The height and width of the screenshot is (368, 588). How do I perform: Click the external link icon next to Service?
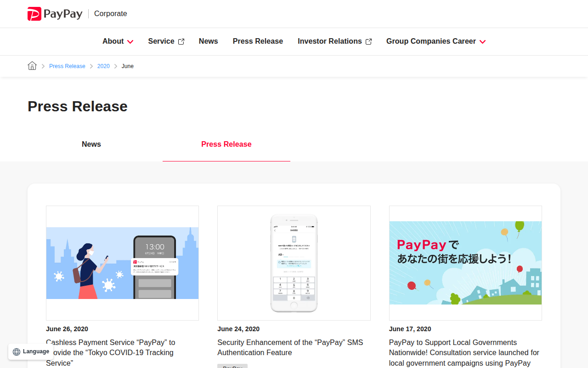[x=181, y=42]
